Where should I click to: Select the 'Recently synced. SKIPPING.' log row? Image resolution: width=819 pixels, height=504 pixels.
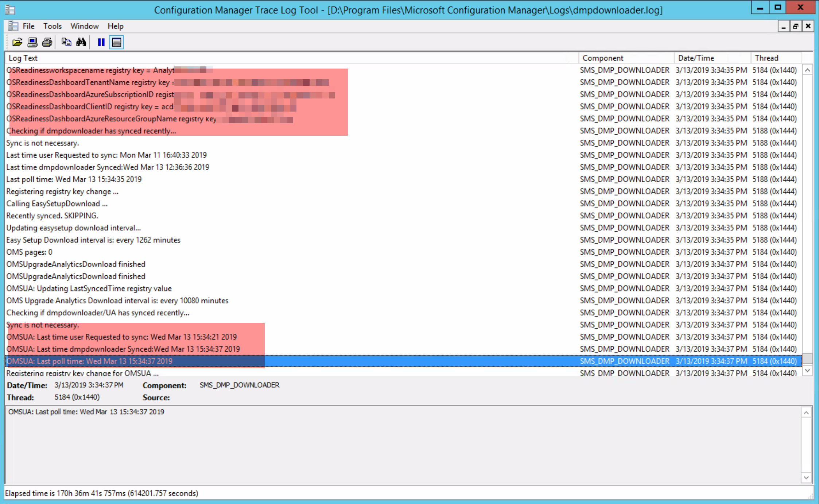click(x=52, y=216)
